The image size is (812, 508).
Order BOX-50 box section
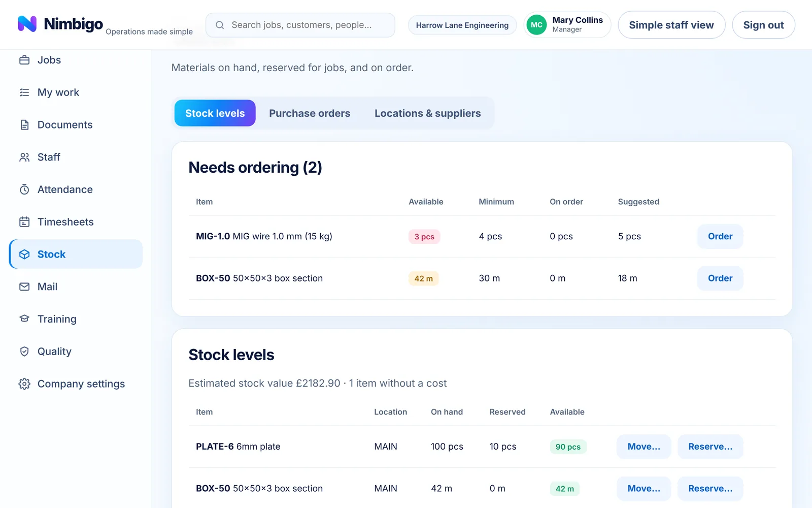click(x=720, y=278)
